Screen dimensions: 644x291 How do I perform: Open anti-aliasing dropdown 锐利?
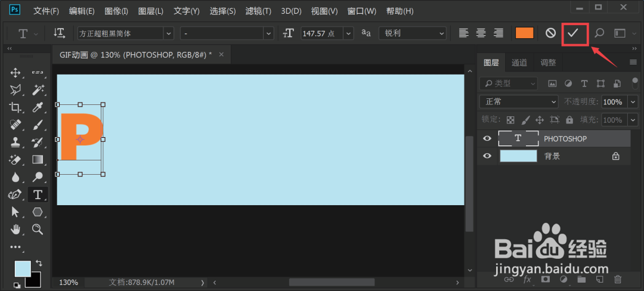click(x=413, y=33)
